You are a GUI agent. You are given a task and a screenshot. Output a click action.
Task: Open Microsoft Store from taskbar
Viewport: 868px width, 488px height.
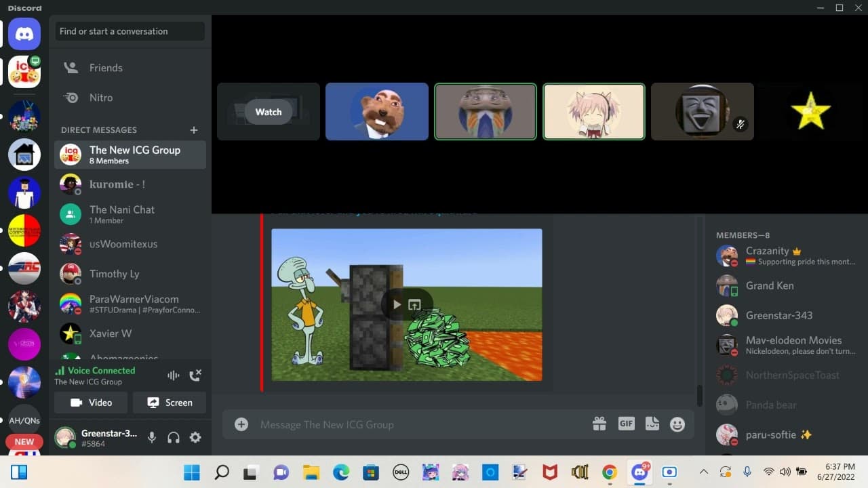pos(371,472)
